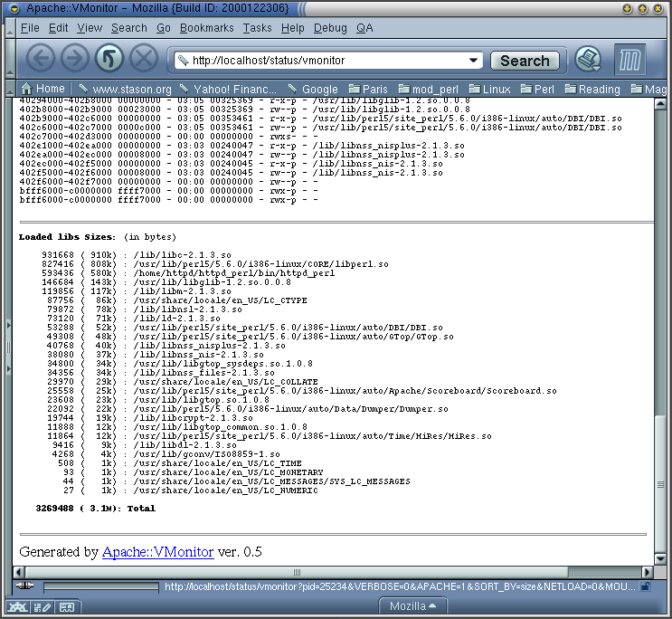The width and height of the screenshot is (672, 619).
Task: Follow the Apache::VMonitor link
Action: point(157,551)
